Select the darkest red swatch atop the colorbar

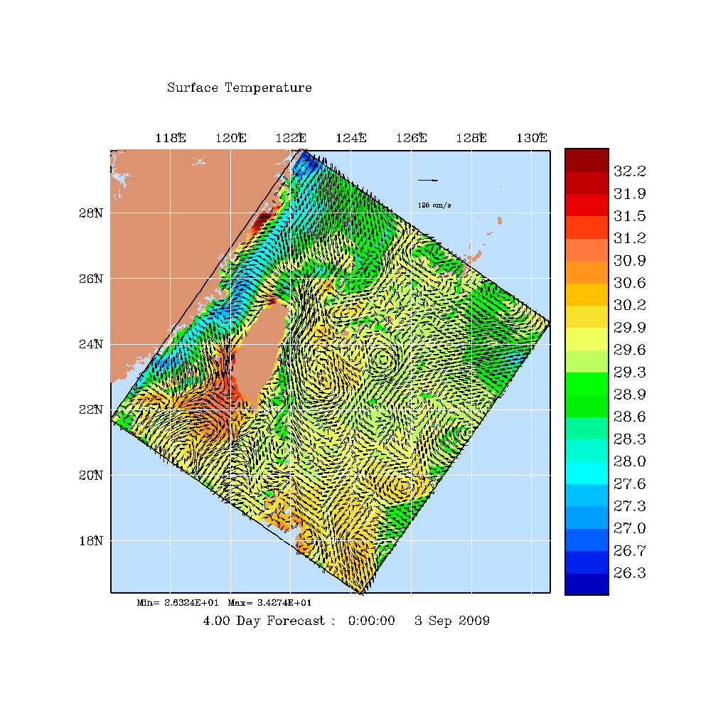pos(587,160)
